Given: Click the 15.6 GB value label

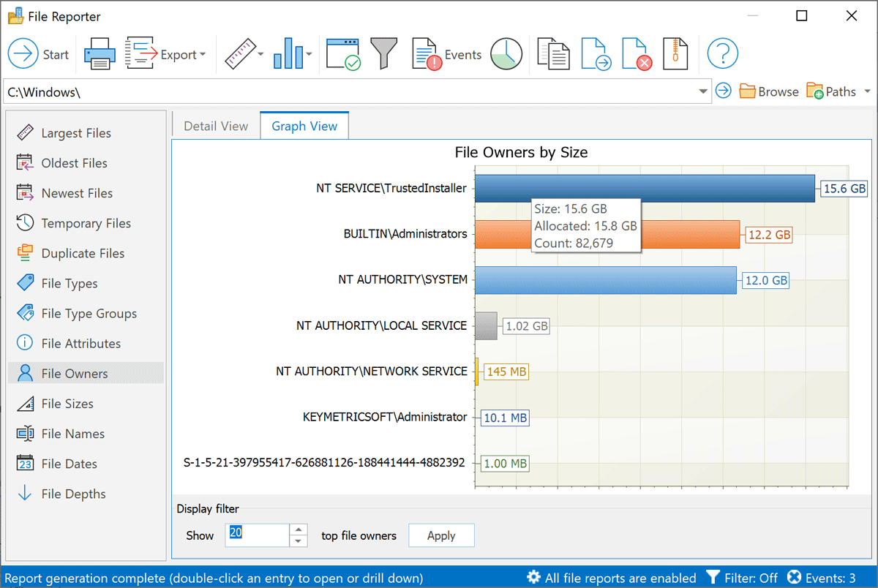Looking at the screenshot, I should pos(844,189).
